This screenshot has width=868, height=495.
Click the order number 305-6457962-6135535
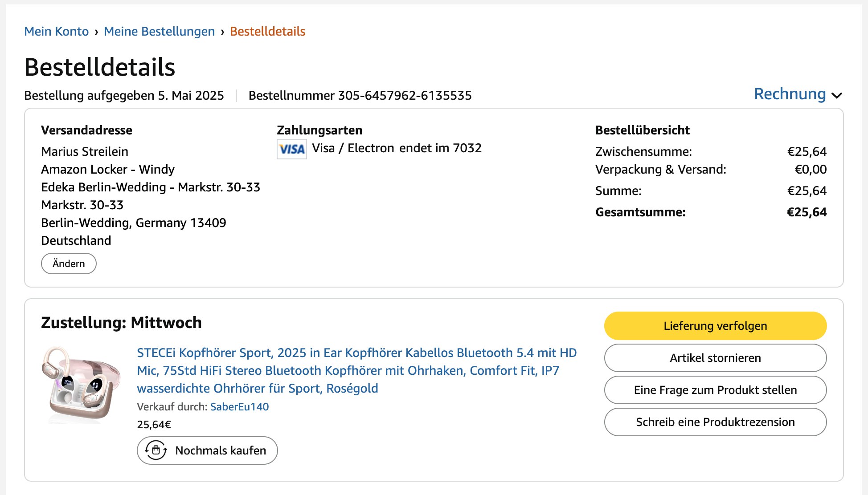pyautogui.click(x=404, y=96)
